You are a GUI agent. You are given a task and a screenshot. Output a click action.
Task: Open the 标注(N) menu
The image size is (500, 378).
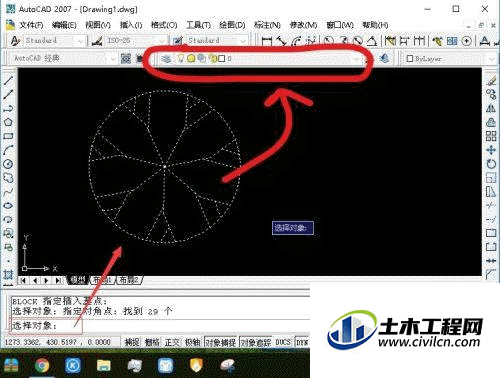tap(267, 25)
